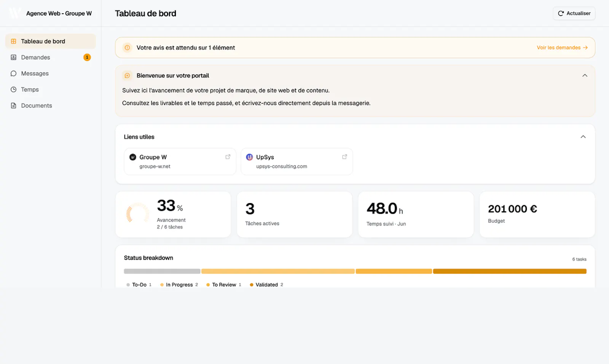Open UpSys external link icon
Viewport: 609px width, 364px height.
coord(345,157)
